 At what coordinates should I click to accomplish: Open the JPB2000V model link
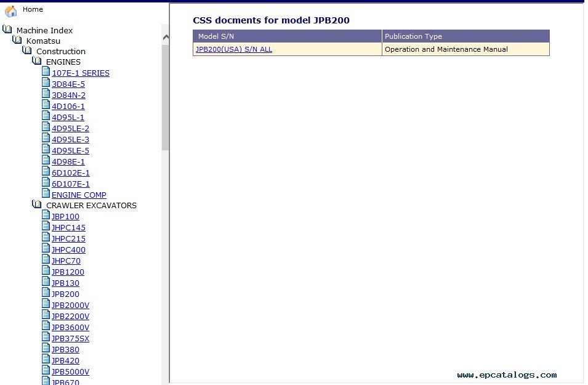pyautogui.click(x=71, y=305)
